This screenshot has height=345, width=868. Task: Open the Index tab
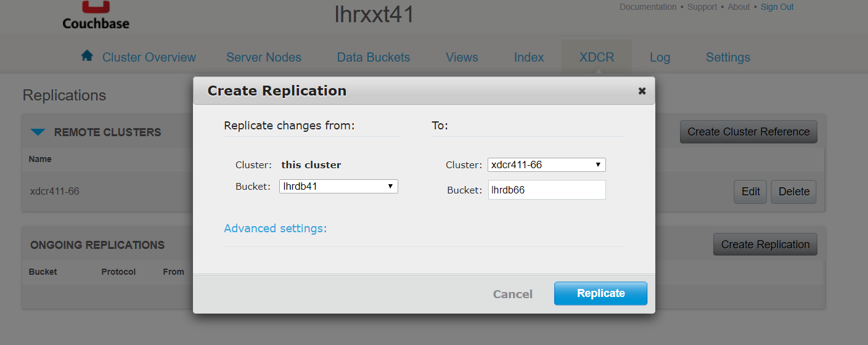(529, 57)
